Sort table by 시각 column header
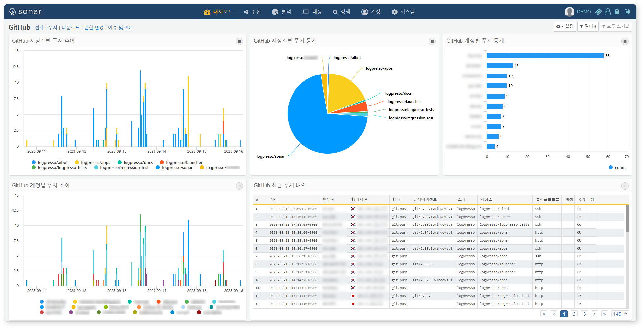 (x=293, y=199)
